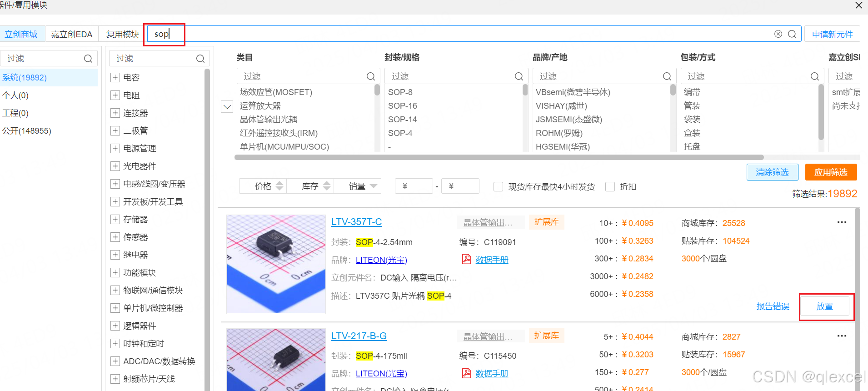
Task: Click the minimum price input field
Action: [414, 186]
